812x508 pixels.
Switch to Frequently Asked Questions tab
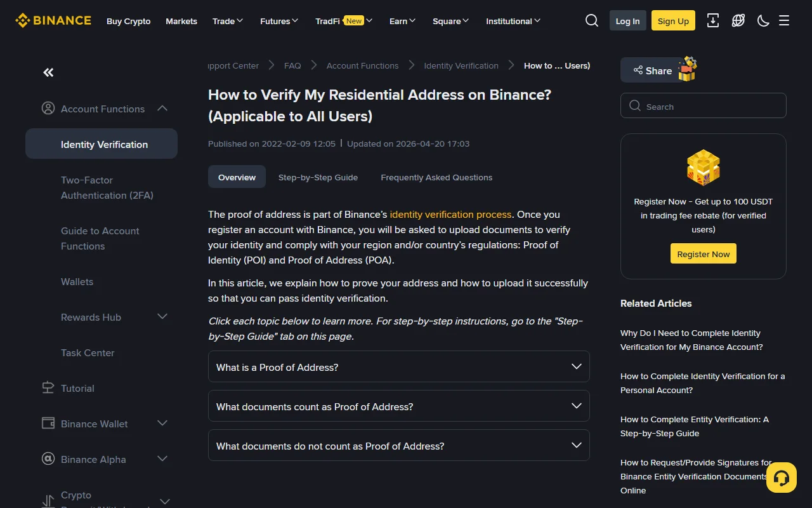(x=436, y=177)
